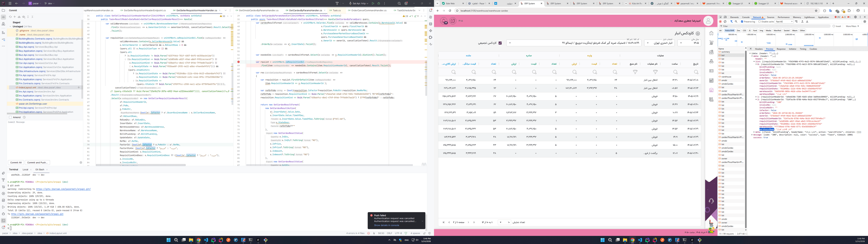Enable the Disable cache checkbox

click(x=759, y=21)
